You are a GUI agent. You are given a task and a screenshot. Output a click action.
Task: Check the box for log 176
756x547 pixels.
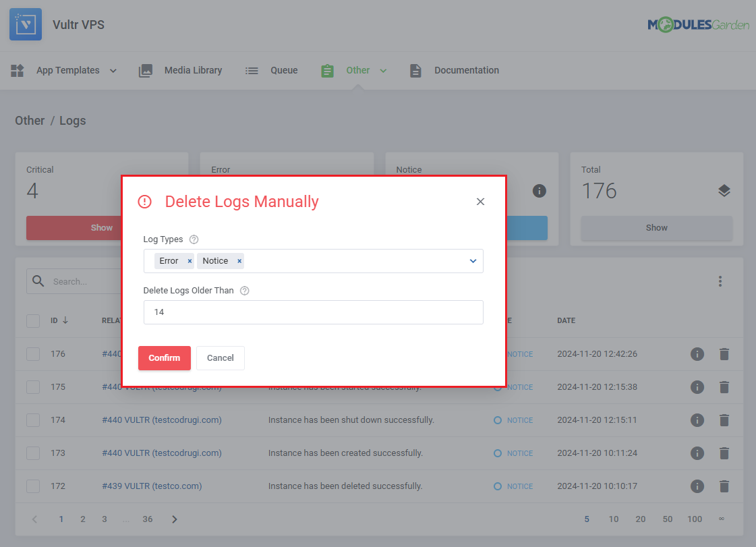(x=33, y=354)
